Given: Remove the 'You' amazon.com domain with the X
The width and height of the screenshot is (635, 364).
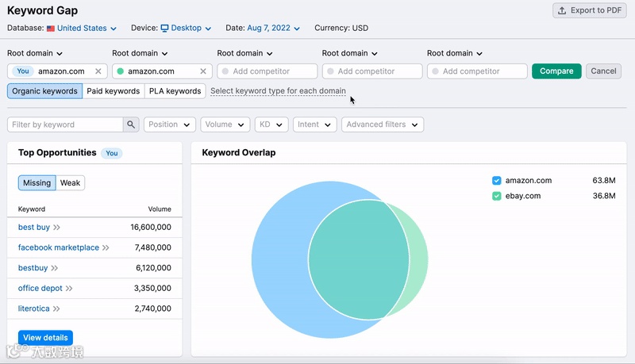Looking at the screenshot, I should click(x=98, y=71).
